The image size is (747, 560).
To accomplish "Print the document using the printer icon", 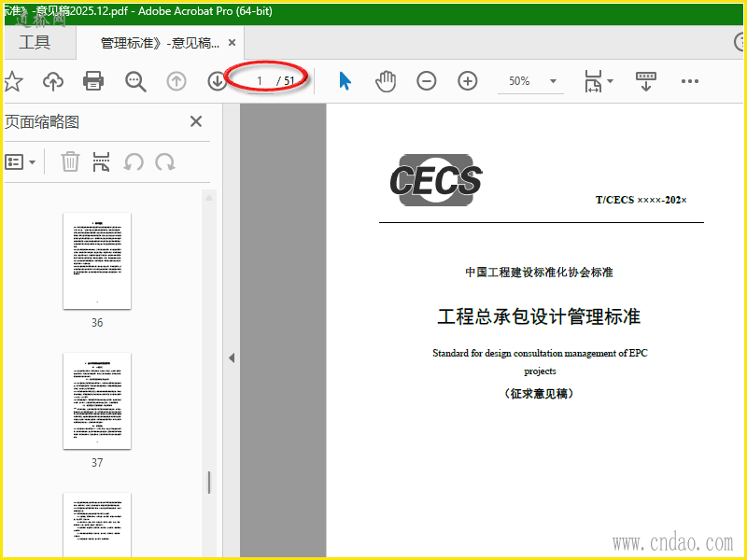I will pos(93,81).
